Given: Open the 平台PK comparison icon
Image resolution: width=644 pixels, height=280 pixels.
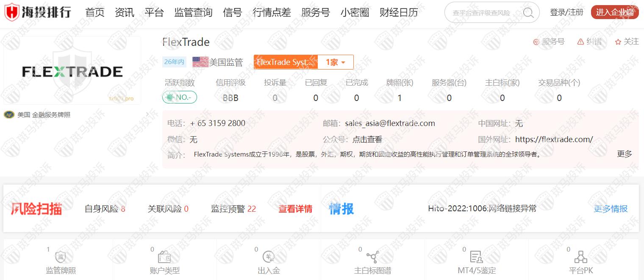Looking at the screenshot, I should tap(580, 257).
